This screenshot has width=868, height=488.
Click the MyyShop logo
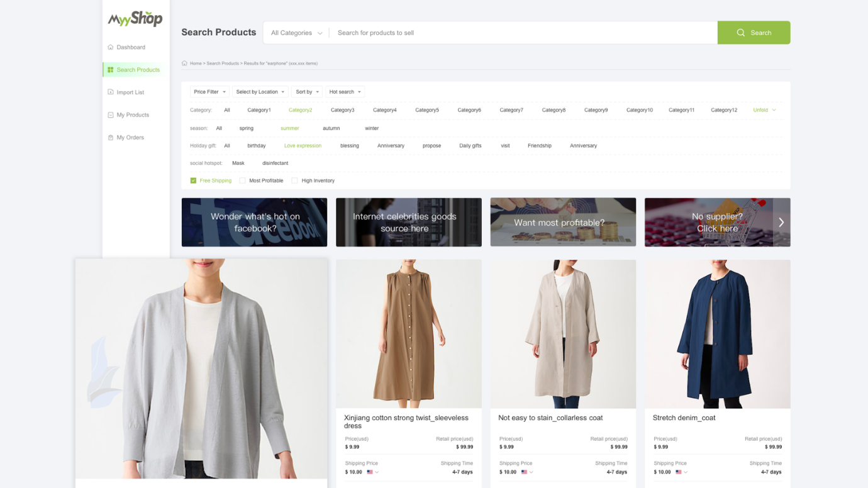tap(135, 19)
